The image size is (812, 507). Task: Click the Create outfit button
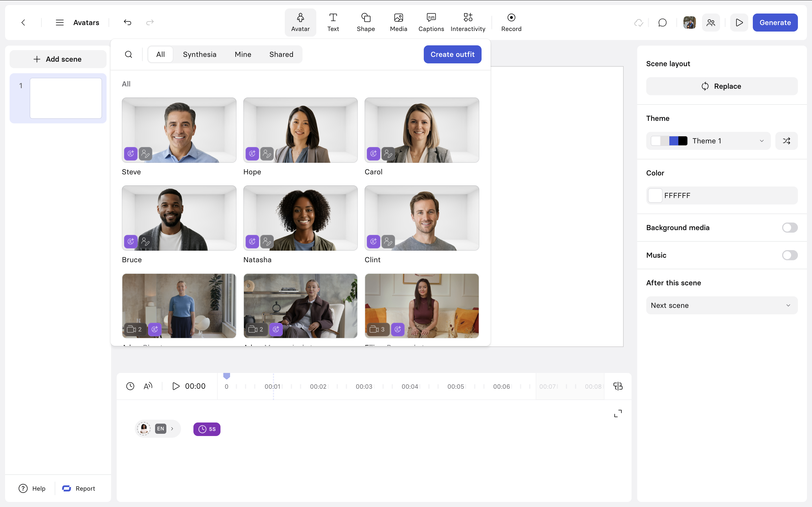452,54
